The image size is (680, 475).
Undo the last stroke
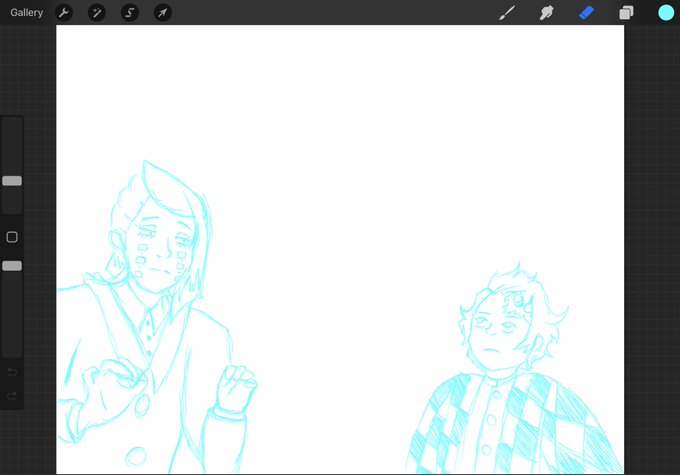(x=12, y=372)
